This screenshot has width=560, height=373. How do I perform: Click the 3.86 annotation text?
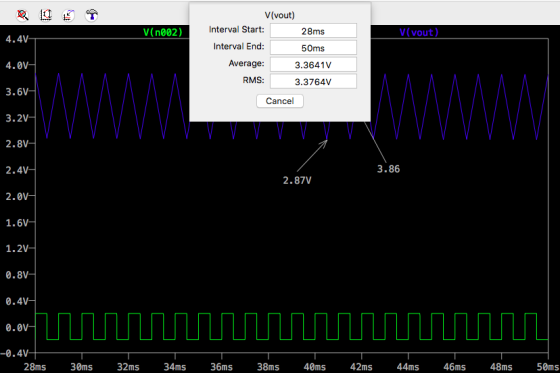tap(389, 169)
